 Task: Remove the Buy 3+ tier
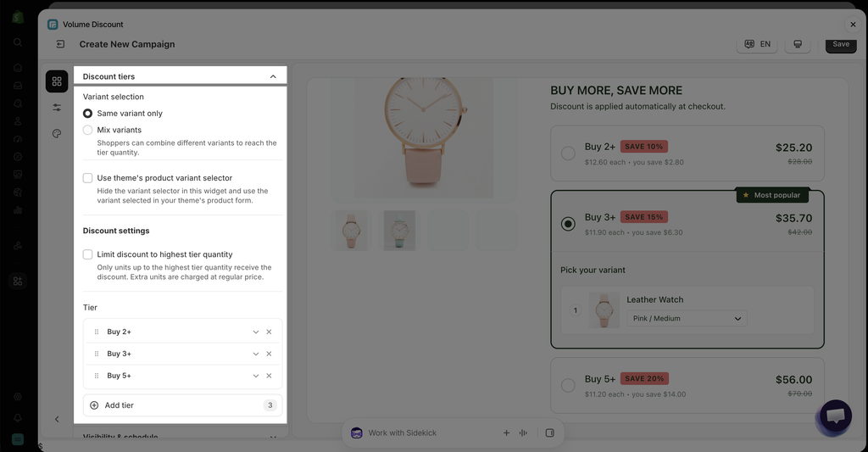click(269, 354)
